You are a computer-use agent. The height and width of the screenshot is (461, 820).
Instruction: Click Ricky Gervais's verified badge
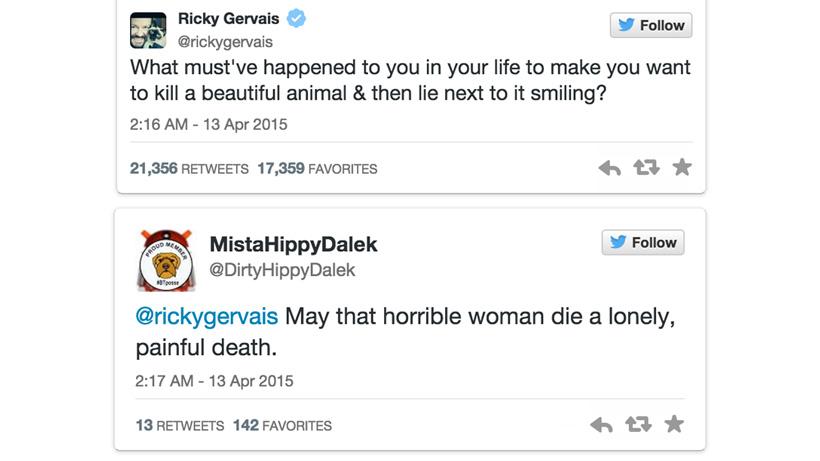pos(296,19)
